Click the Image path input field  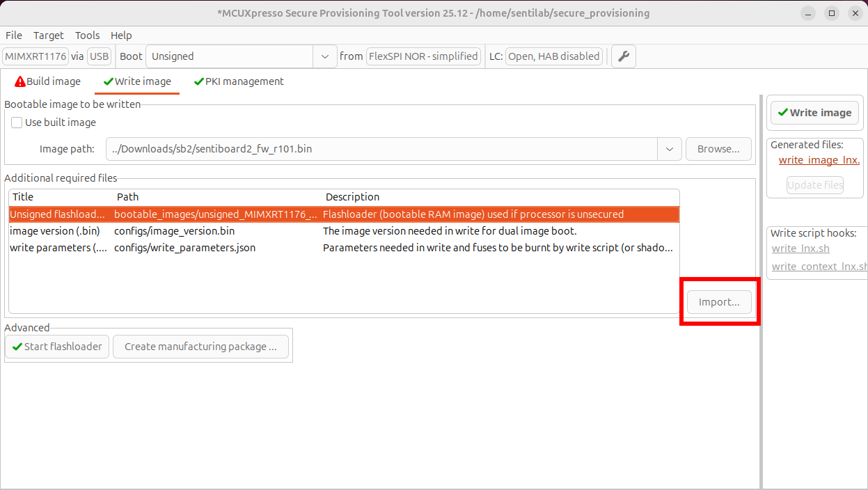[382, 149]
